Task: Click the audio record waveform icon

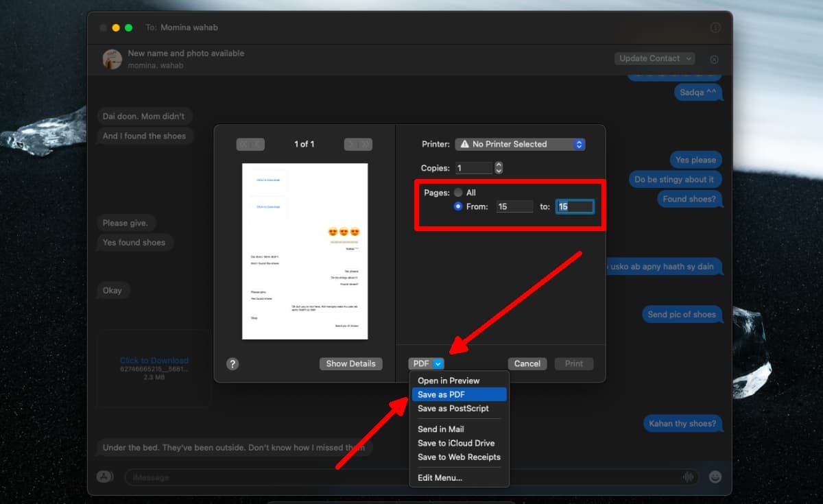Action: point(687,477)
